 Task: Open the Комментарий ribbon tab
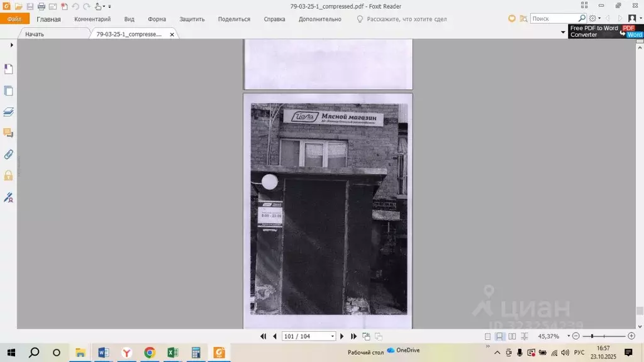92,19
